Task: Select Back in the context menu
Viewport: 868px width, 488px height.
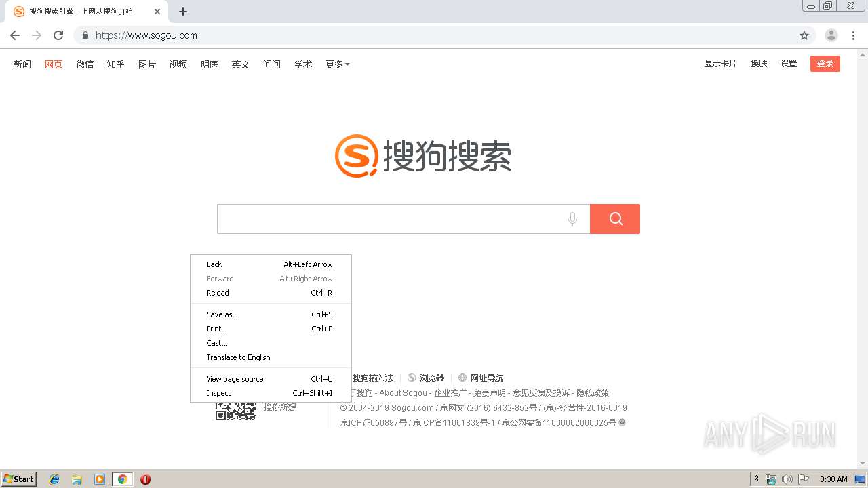Action: [x=271, y=264]
